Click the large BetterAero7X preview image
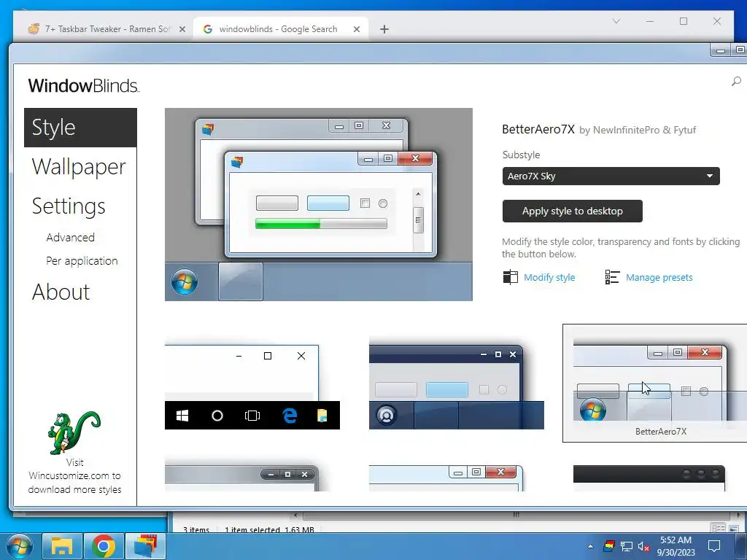The height and width of the screenshot is (560, 747). [319, 204]
